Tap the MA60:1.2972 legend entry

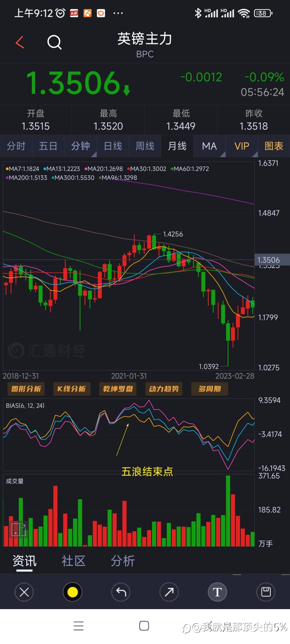point(190,169)
